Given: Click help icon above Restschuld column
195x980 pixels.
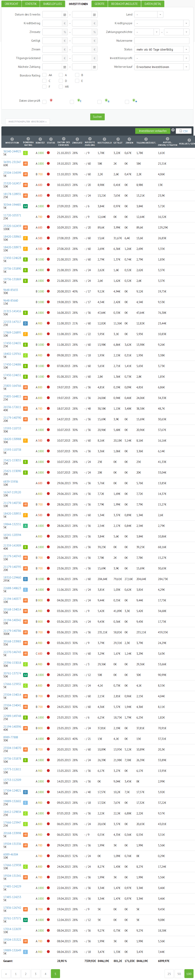Looking at the screenshot, I should click(x=104, y=139).
